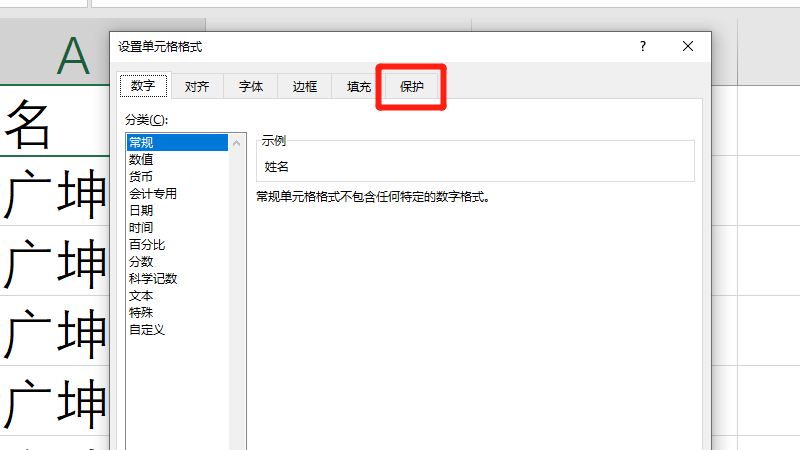Select the 文本 category
800x450 pixels.
[141, 295]
